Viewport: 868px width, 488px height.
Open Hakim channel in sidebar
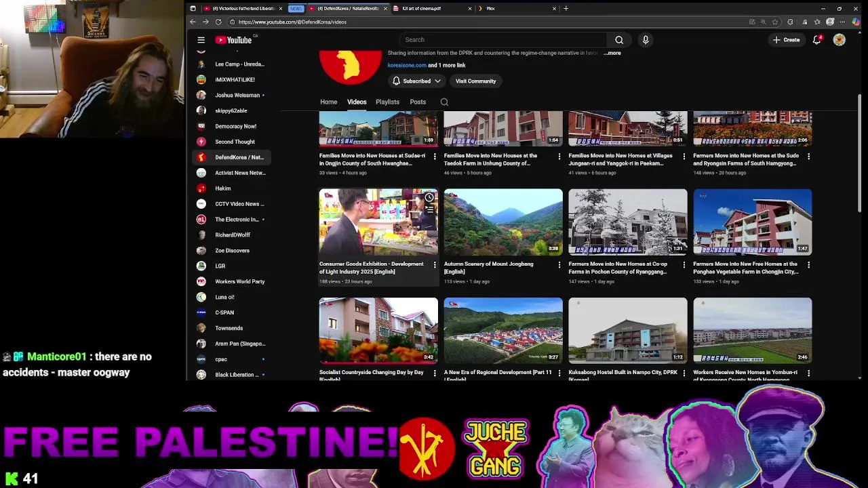231,188
